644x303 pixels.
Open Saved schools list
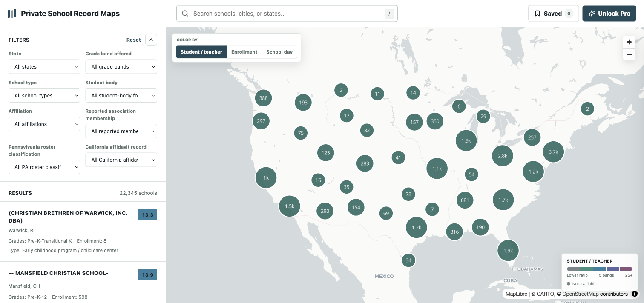pos(553,14)
